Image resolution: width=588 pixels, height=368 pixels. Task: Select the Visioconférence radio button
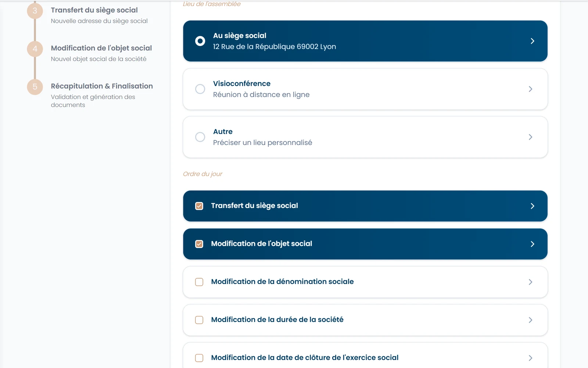point(200,89)
